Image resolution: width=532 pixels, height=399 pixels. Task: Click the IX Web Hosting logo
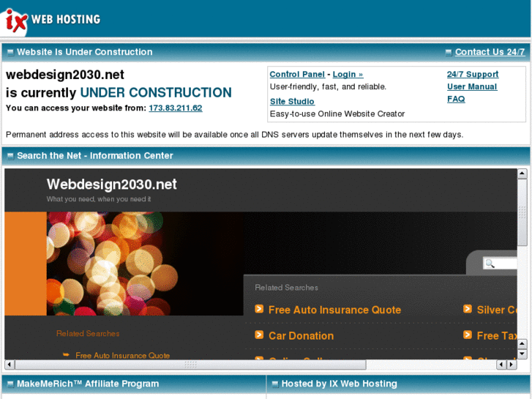(x=51, y=20)
